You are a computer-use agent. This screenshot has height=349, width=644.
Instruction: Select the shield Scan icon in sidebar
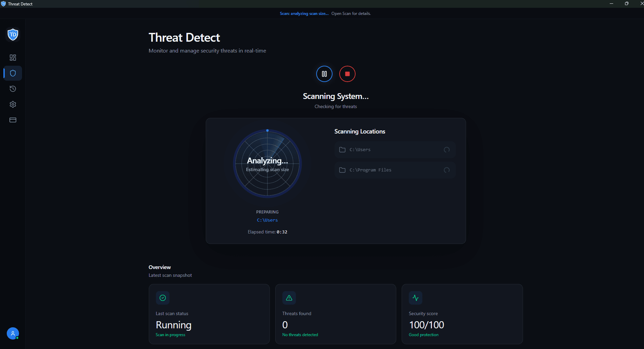tap(13, 73)
